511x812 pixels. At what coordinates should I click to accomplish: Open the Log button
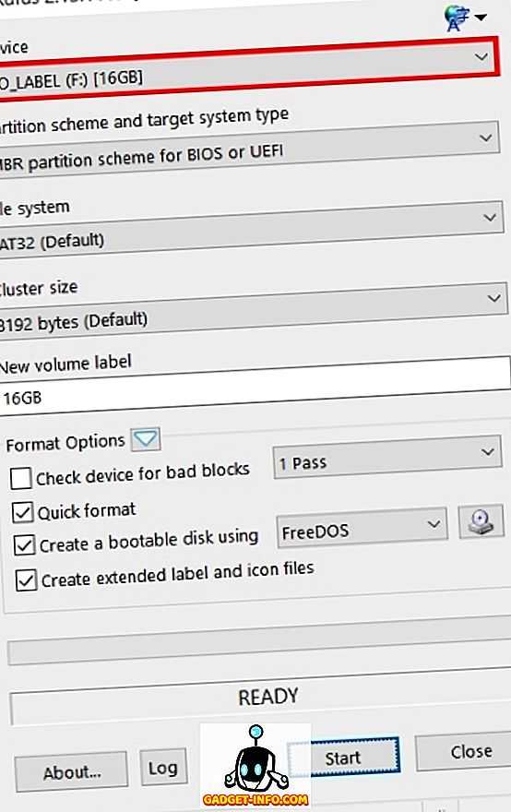[x=163, y=768]
